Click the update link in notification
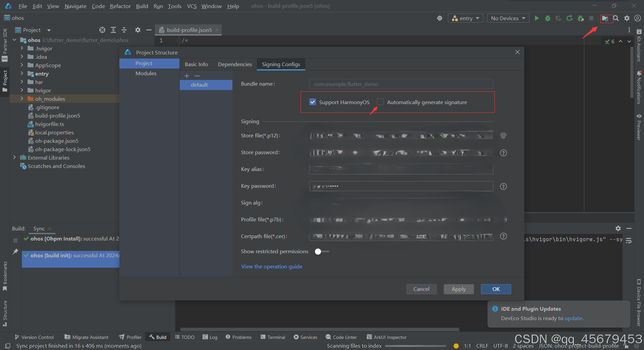The height and width of the screenshot is (350, 644). click(573, 318)
